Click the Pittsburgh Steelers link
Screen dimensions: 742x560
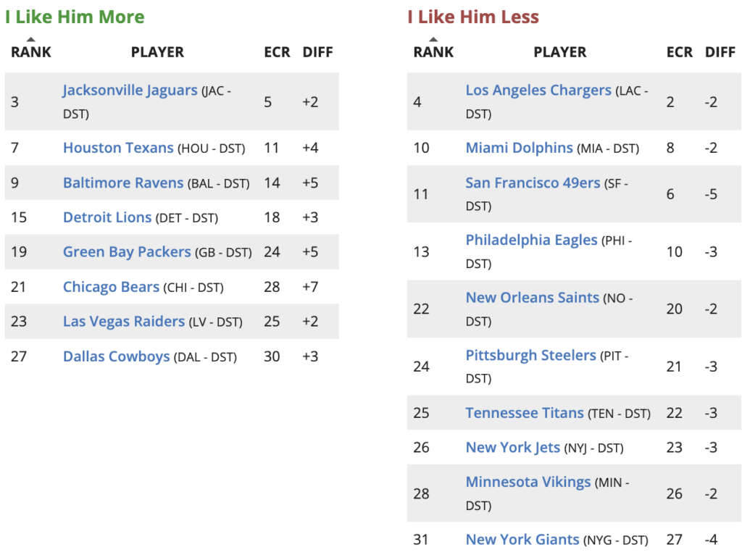tap(530, 355)
